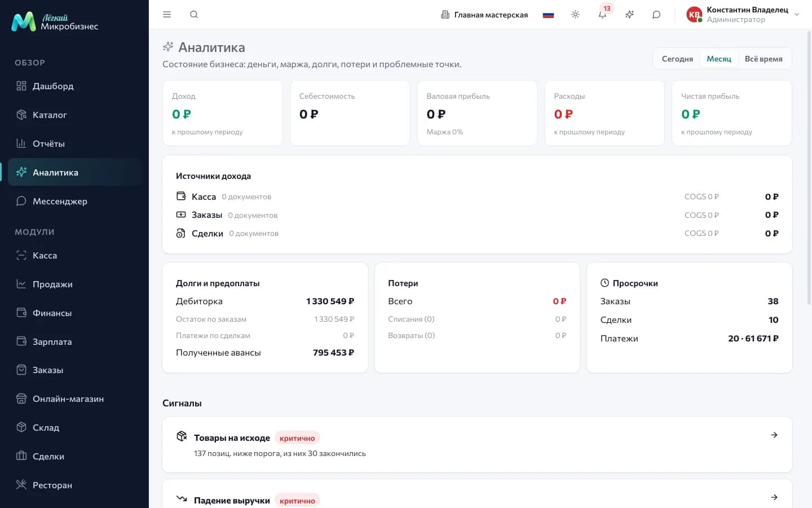
Task: Click the clock icon by Просрочки
Action: (x=604, y=283)
